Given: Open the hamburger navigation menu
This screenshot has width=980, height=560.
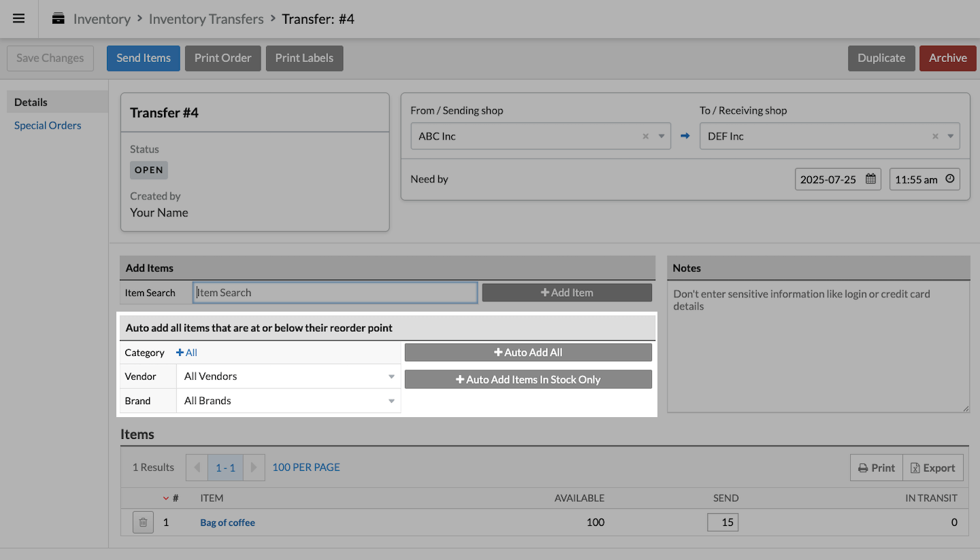Looking at the screenshot, I should [x=19, y=18].
